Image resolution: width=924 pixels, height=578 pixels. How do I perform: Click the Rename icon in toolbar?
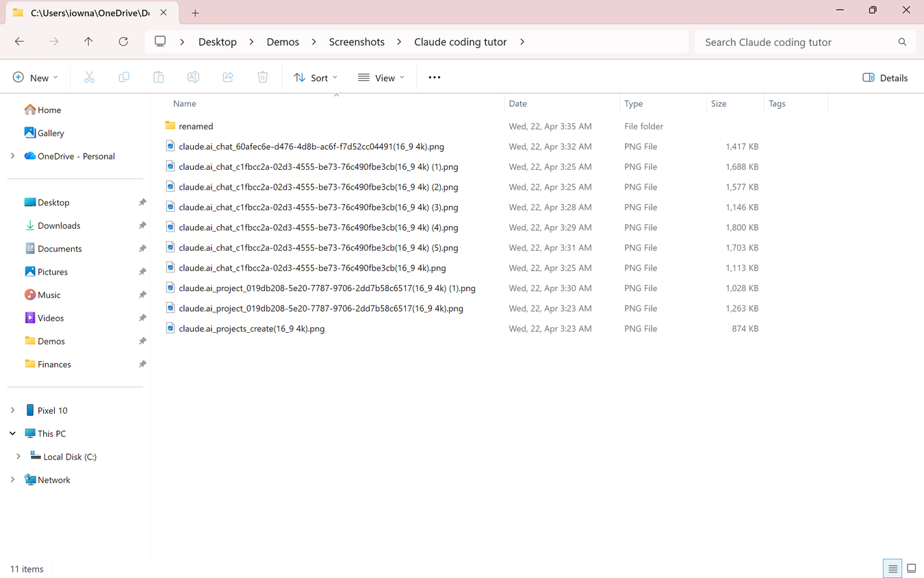click(x=194, y=77)
